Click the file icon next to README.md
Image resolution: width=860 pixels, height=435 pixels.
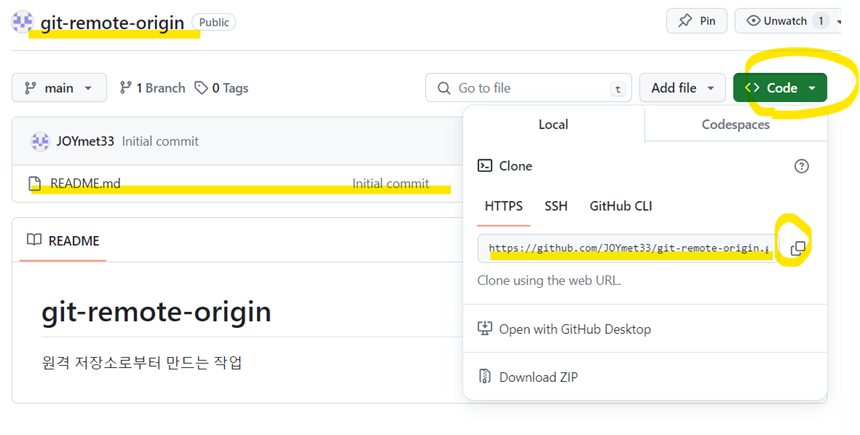pos(35,184)
